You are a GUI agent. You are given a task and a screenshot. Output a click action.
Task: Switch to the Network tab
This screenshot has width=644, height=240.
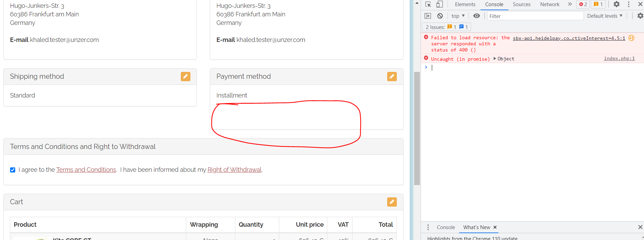[x=550, y=4]
